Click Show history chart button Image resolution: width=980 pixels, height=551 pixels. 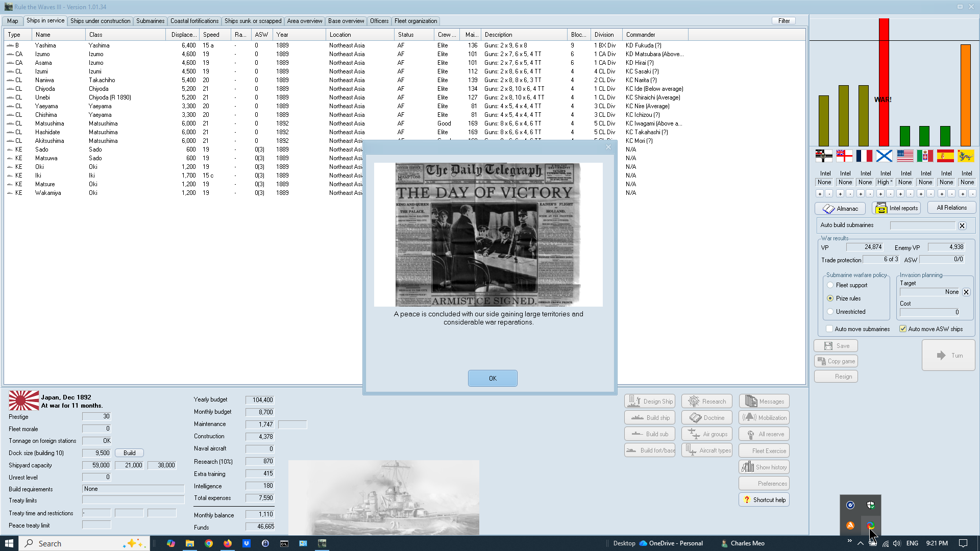pos(764,467)
